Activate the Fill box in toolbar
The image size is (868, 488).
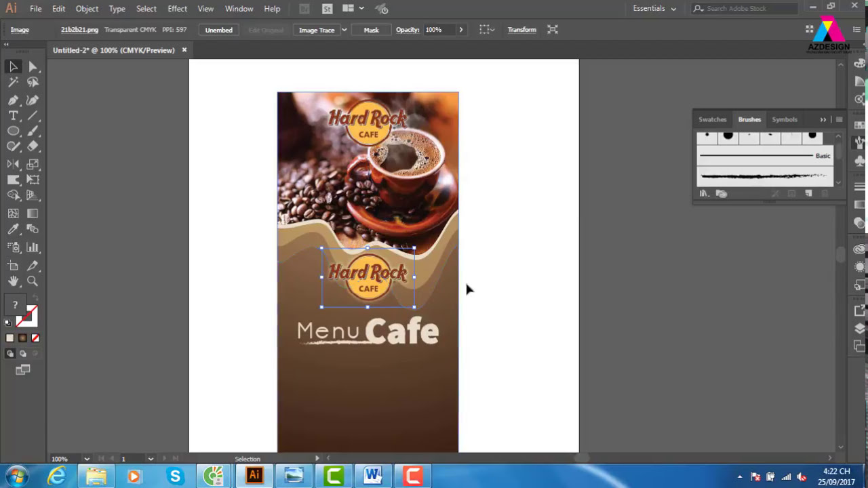tap(16, 306)
